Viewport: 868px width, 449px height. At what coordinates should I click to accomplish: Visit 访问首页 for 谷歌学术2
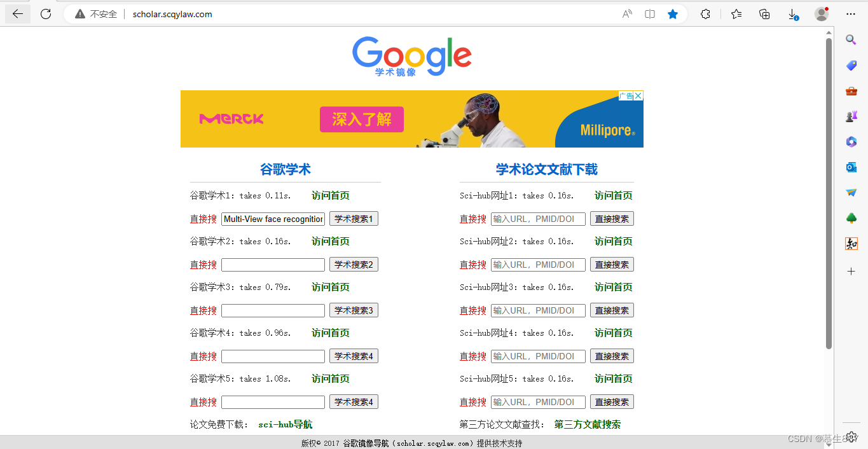(331, 242)
